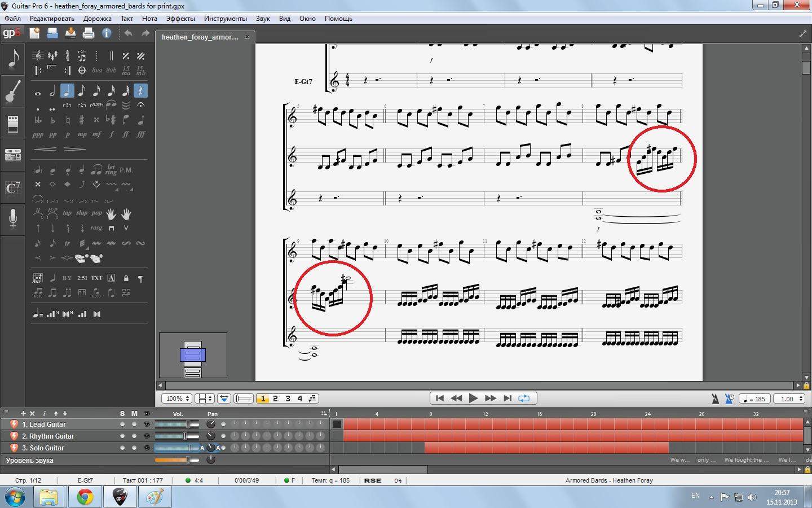The width and height of the screenshot is (812, 508).
Task: Start playback with the play button
Action: 473,398
